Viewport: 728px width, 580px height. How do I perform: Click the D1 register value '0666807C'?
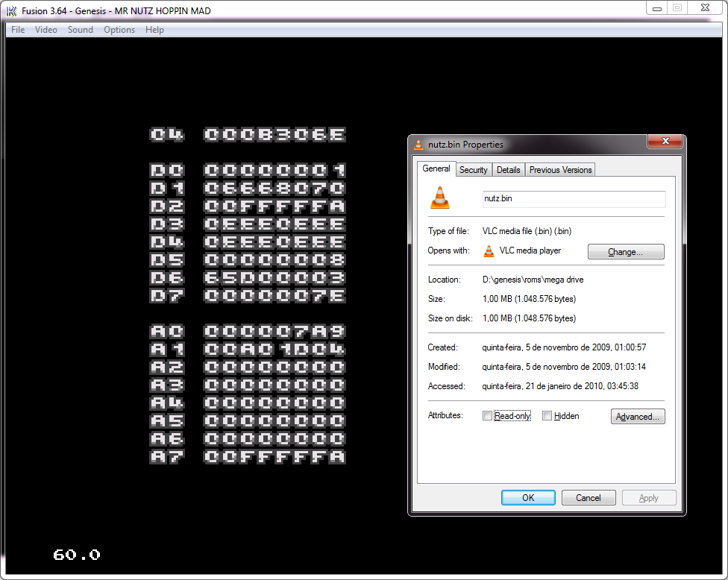coord(274,188)
